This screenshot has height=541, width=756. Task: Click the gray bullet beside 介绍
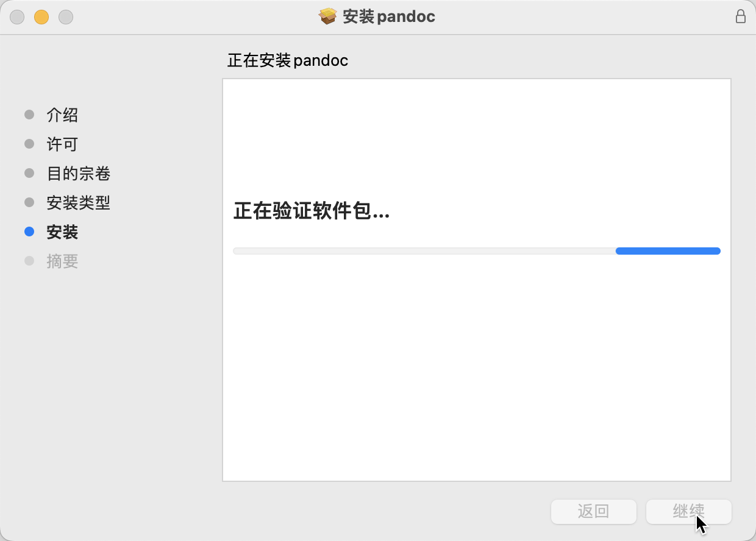point(29,115)
